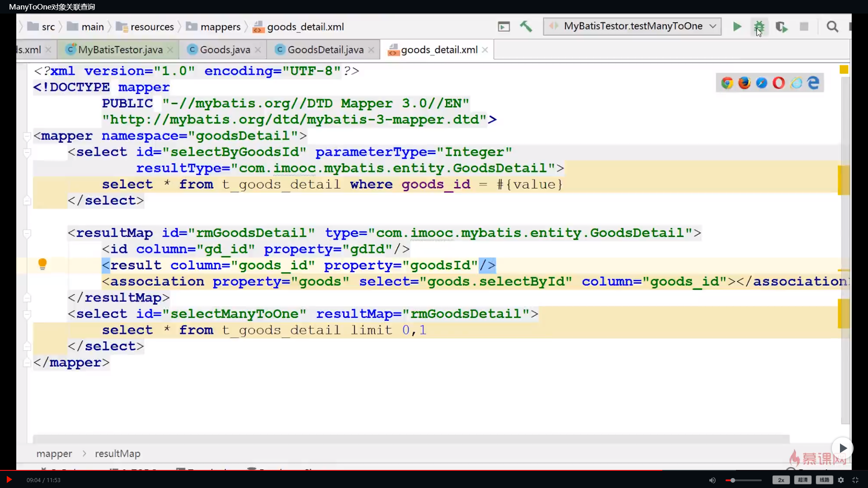This screenshot has width=868, height=488.
Task: Open the file preview in Internet Explorer
Action: 796,83
